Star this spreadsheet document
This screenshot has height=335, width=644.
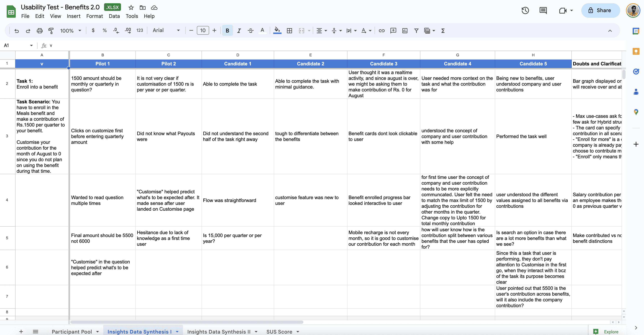131,8
